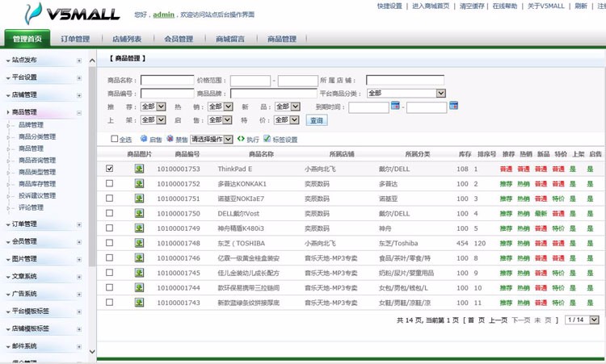This screenshot has height=364, width=606.
Task: Click sidebar scroll down arrow
Action: click(x=92, y=351)
